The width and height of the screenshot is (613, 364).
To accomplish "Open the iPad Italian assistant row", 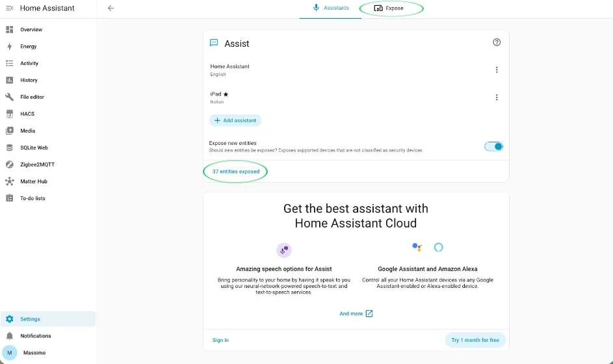I will (356, 97).
